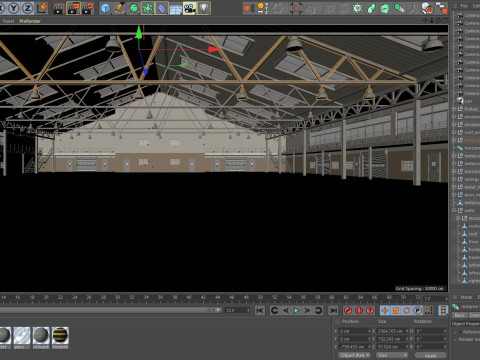The height and width of the screenshot is (360, 480).
Task: Expand the walls object in tree
Action: pyautogui.click(x=454, y=210)
